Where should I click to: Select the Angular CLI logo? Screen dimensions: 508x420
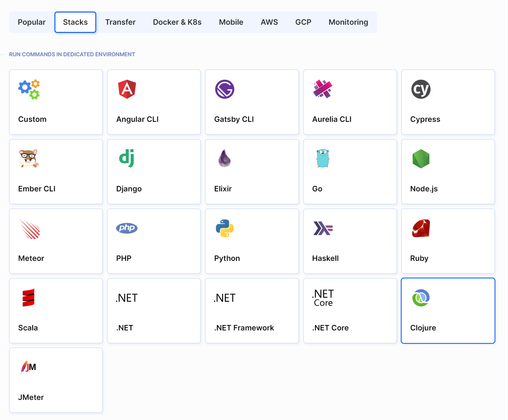[127, 89]
